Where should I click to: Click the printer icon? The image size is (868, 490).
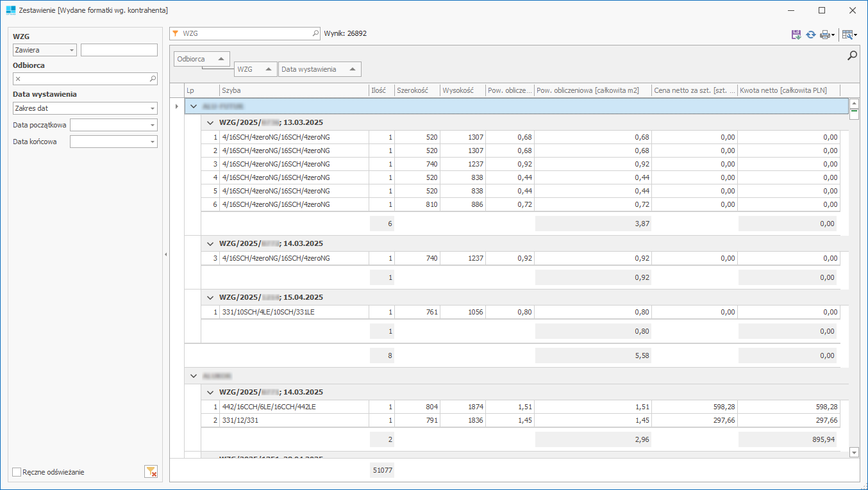(825, 35)
